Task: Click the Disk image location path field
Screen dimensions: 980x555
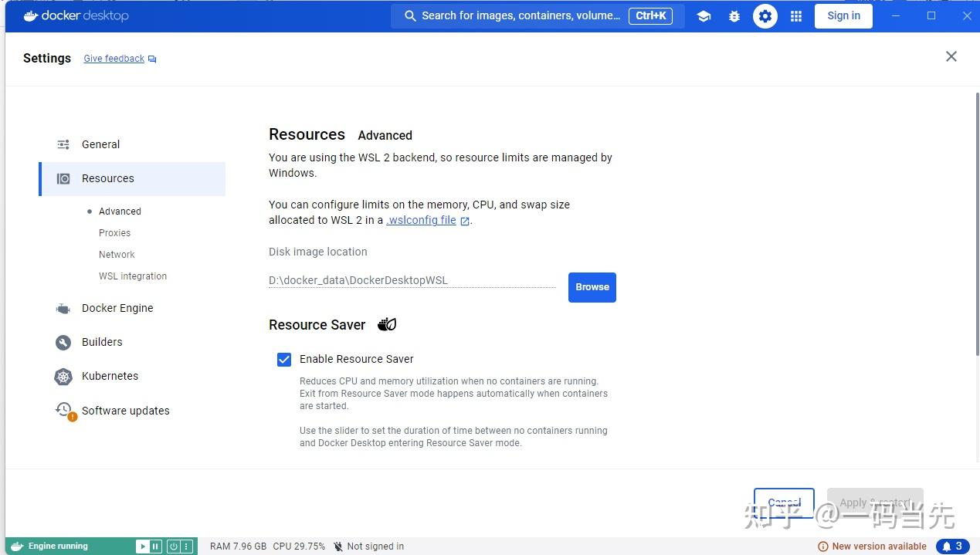Action: [x=412, y=280]
